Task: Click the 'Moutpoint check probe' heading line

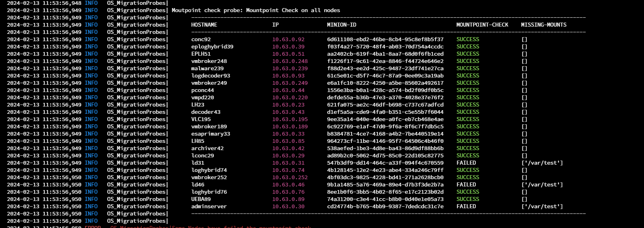Action: tap(256, 10)
